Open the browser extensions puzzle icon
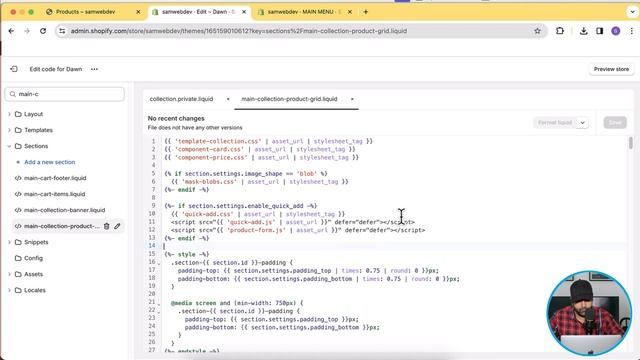The width and height of the screenshot is (640, 360). (x=560, y=31)
